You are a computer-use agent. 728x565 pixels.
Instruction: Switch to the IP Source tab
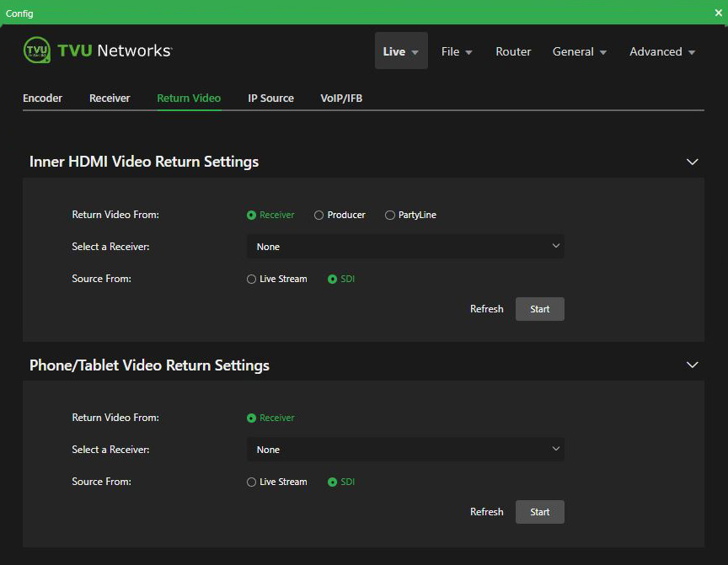pos(270,98)
